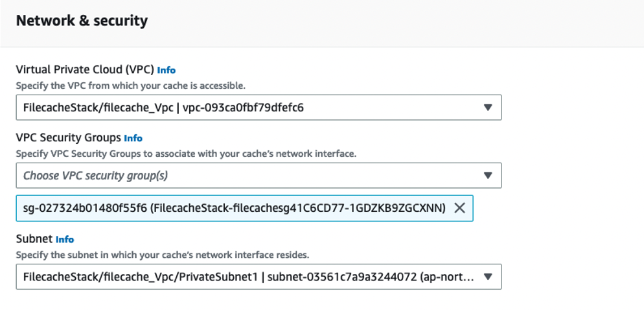Click the VPC accessibility description text
The image size is (644, 311).
point(130,86)
